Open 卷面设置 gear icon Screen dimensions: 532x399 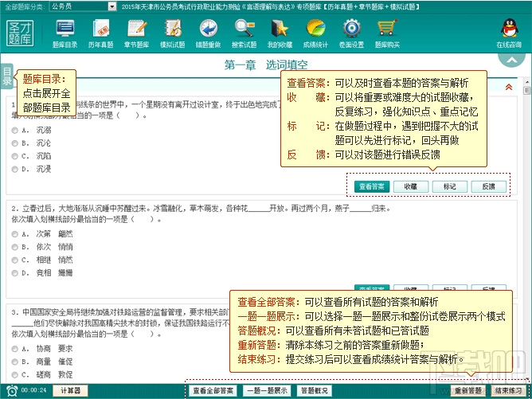351,33
